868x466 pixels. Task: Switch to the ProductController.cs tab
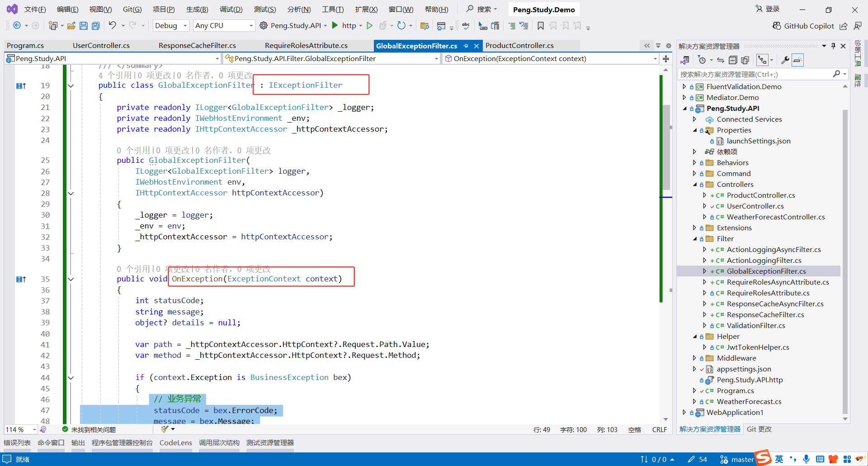pos(519,46)
